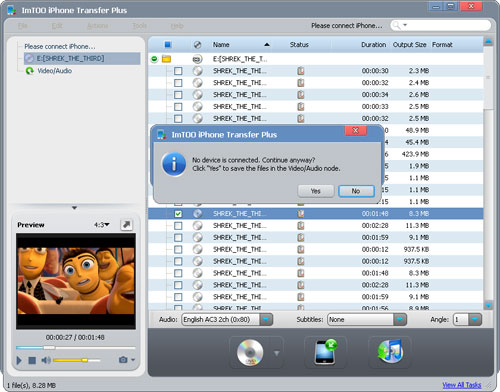The height and width of the screenshot is (392, 500).
Task: Play the preview video
Action: pyautogui.click(x=19, y=360)
